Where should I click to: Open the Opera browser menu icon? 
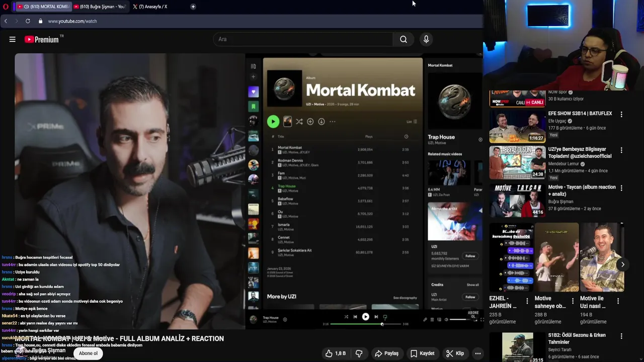point(6,7)
